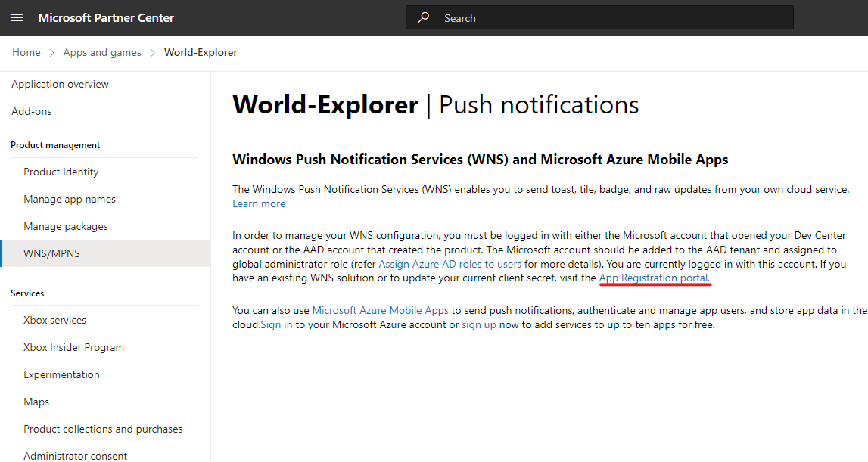Click the sign up link

tap(479, 325)
